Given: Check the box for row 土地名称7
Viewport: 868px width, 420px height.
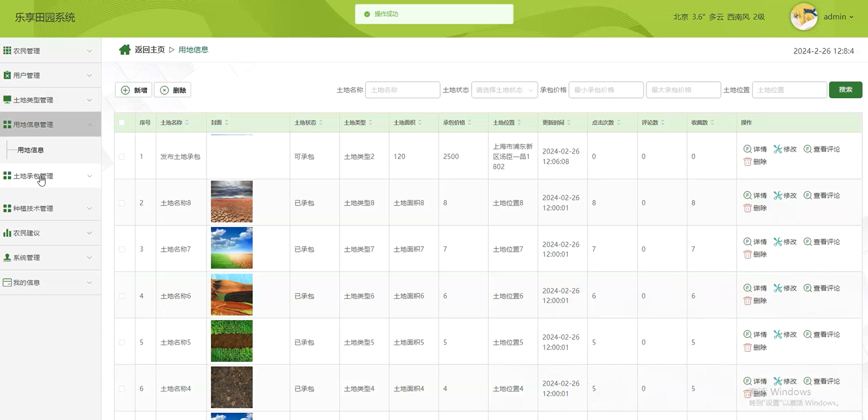Looking at the screenshot, I should pos(122,249).
